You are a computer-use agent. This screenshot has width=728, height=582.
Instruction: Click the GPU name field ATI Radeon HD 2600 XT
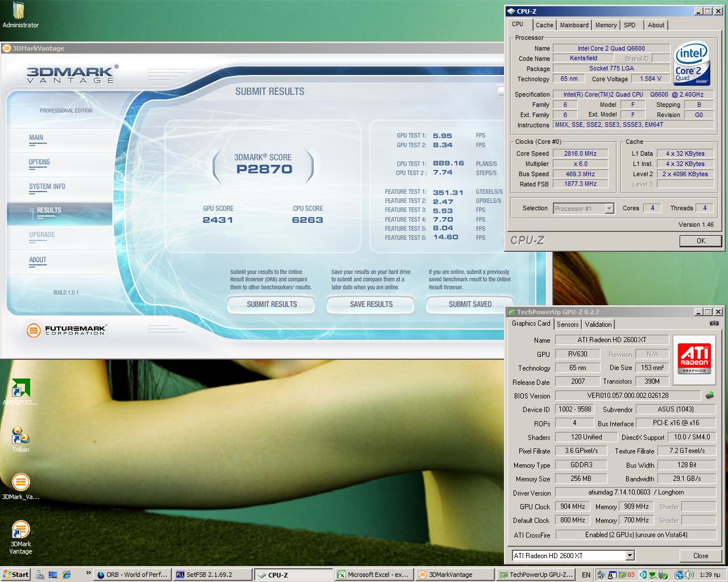[612, 340]
